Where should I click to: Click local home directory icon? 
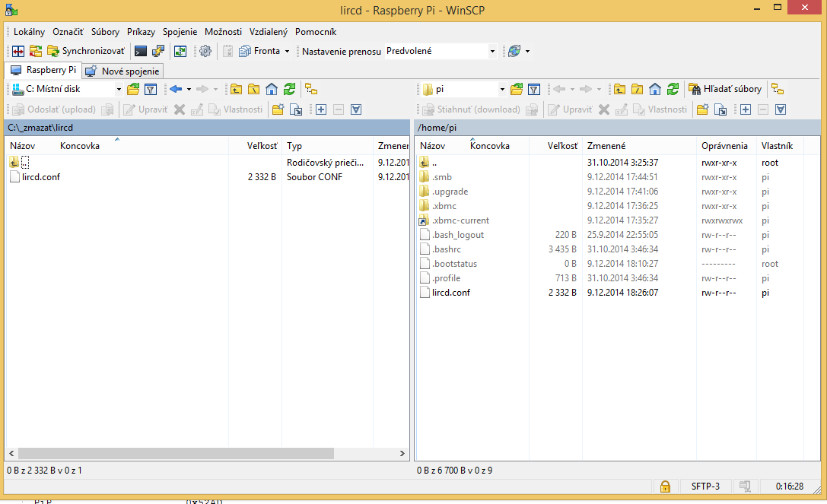tap(272, 89)
